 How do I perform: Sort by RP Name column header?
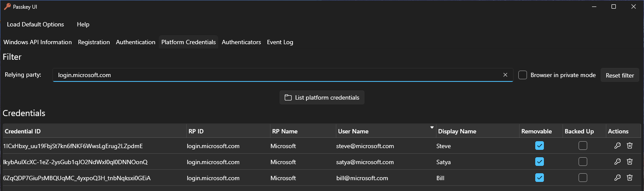302,131
